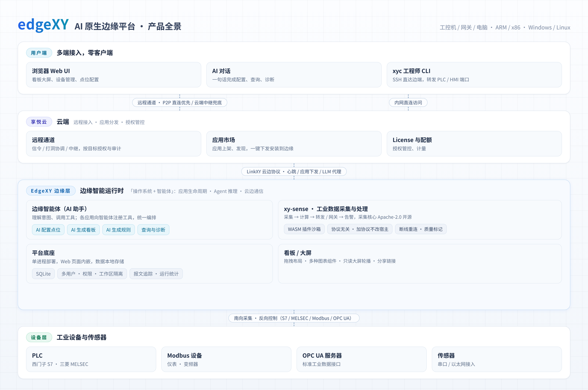Viewport: 588px width, 390px height.
Task: Click the 协议无关 · 加协议不改宿主 tag
Action: click(360, 229)
